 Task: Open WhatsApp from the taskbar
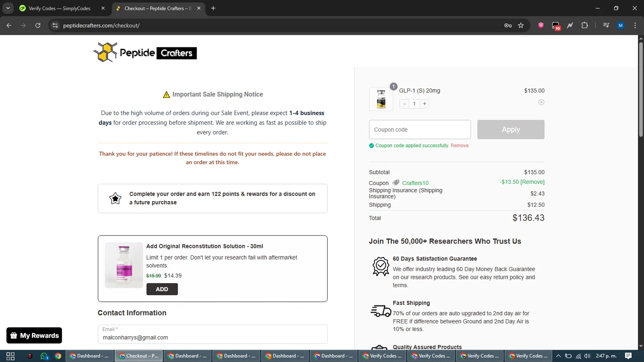pos(44,356)
